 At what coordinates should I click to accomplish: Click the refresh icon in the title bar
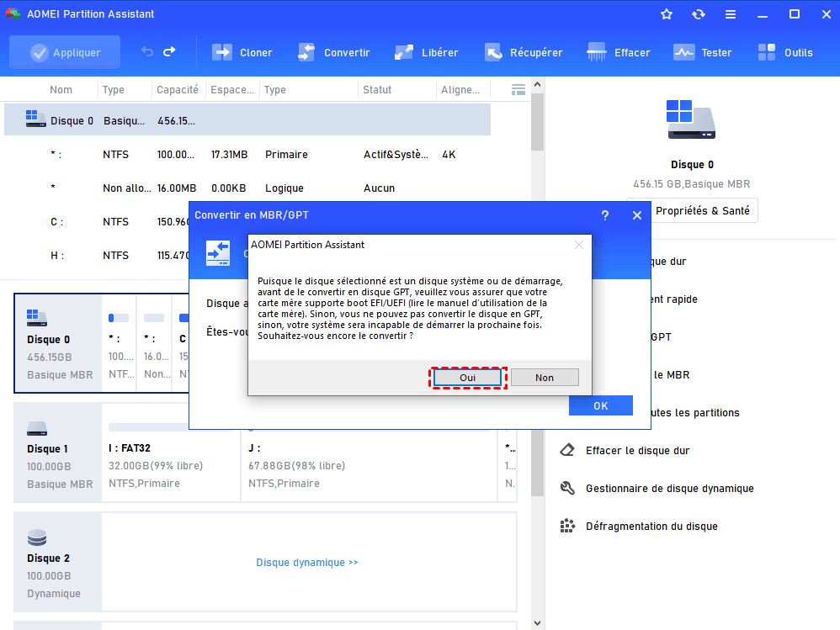[x=698, y=14]
